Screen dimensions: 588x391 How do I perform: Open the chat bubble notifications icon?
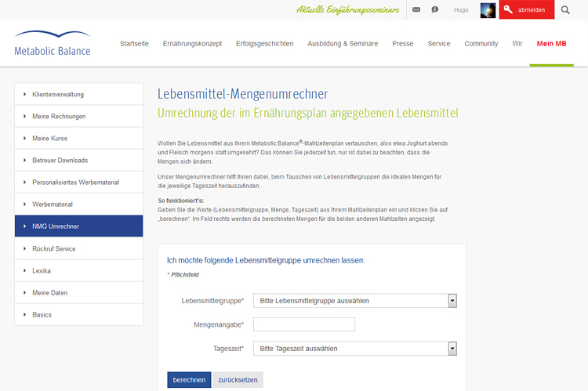coord(435,9)
